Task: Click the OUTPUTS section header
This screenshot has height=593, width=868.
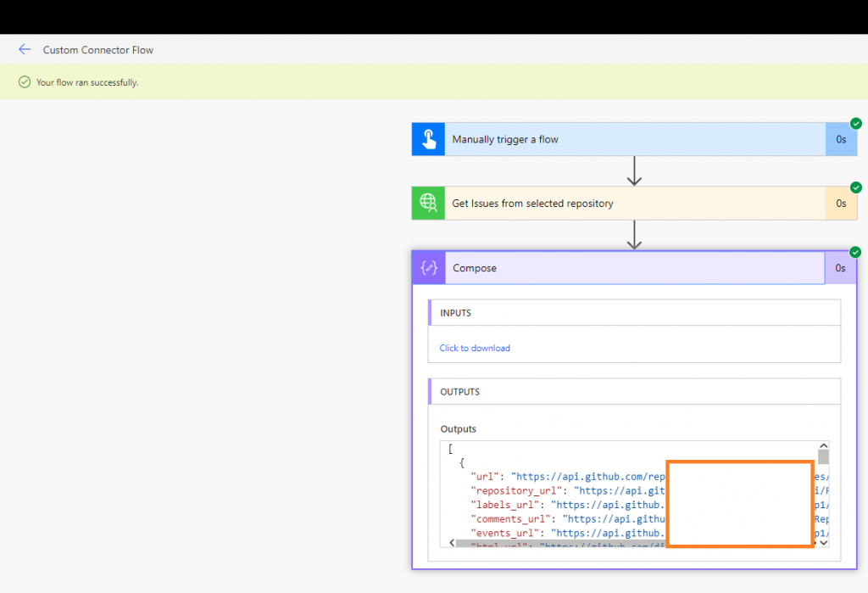Action: (634, 391)
